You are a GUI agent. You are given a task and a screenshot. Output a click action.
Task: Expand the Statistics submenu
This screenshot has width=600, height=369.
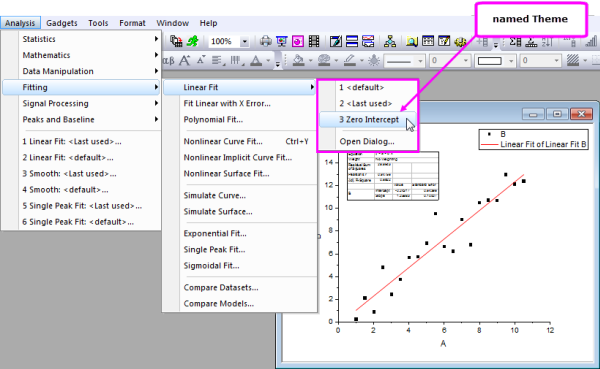pos(82,39)
